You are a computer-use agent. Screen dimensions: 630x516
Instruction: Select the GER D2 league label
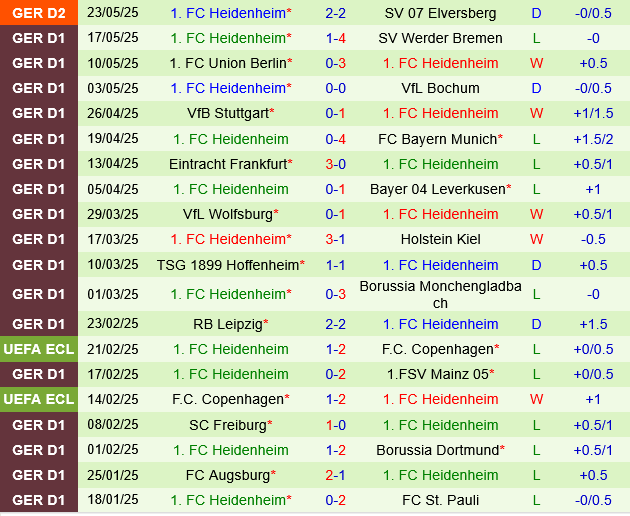point(39,13)
